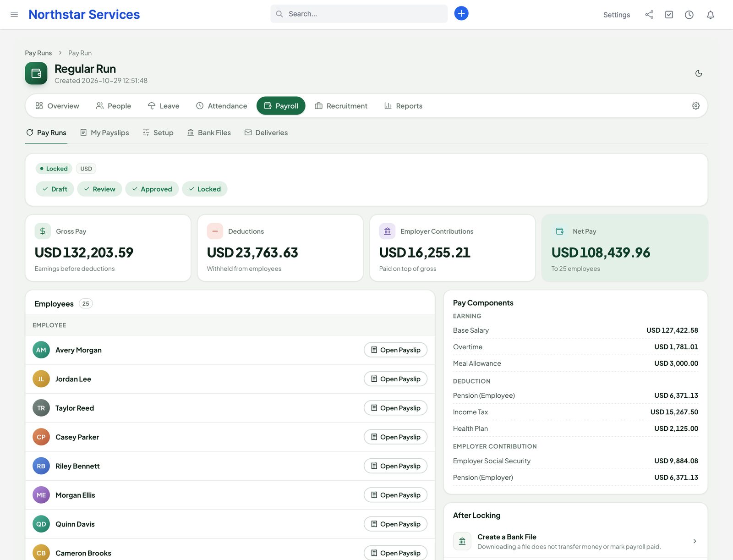Click the Employer Social Security row

pyautogui.click(x=575, y=461)
